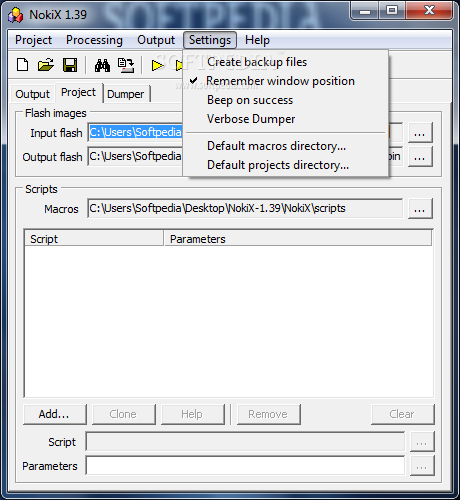Enable Beep on success
Viewport: 460px width, 500px height.
coord(286,100)
